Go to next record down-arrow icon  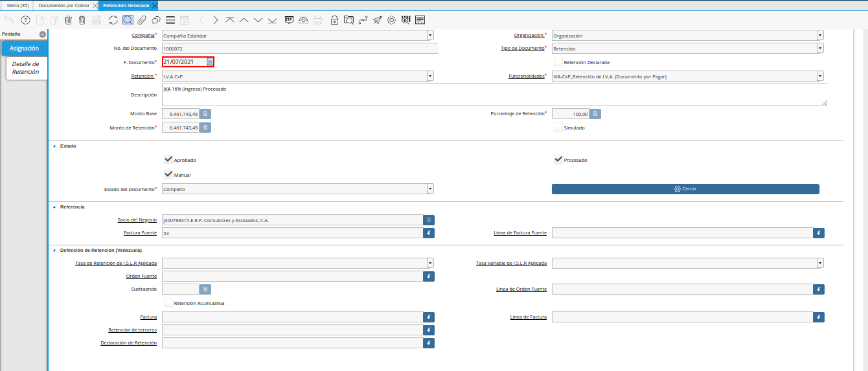click(258, 20)
